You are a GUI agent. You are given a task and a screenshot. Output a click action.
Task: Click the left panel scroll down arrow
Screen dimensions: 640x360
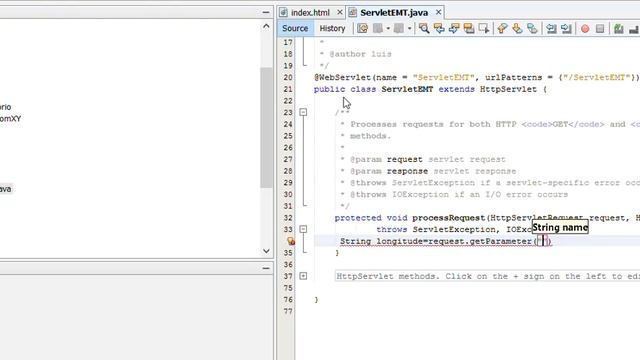[x=266, y=251]
